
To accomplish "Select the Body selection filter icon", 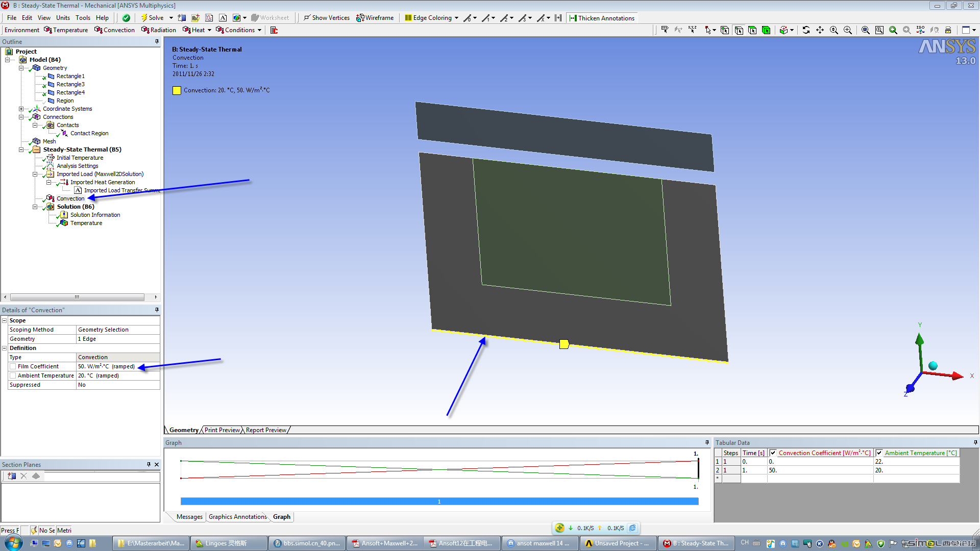I will pyautogui.click(x=766, y=30).
